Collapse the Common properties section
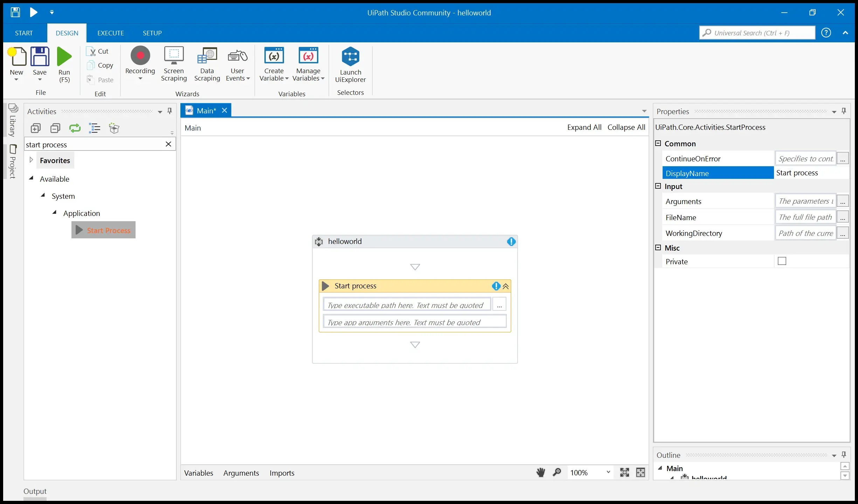 tap(658, 143)
